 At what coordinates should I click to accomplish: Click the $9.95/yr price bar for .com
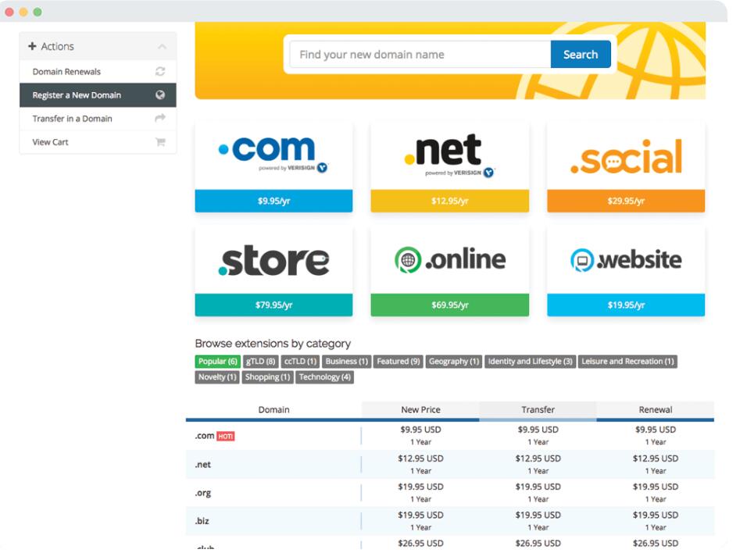(273, 201)
